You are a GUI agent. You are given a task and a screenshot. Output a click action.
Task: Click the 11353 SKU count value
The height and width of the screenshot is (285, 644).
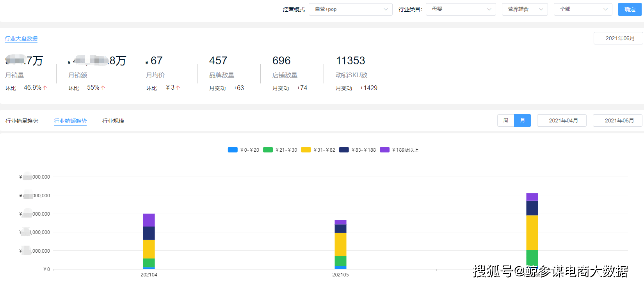(350, 61)
